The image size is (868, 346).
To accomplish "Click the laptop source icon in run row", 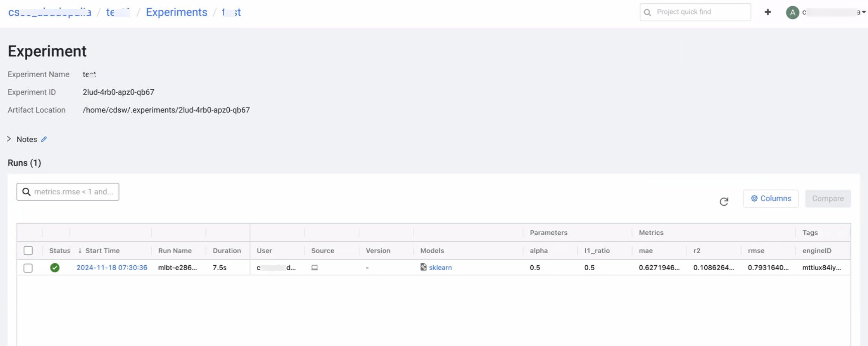I will click(x=314, y=268).
